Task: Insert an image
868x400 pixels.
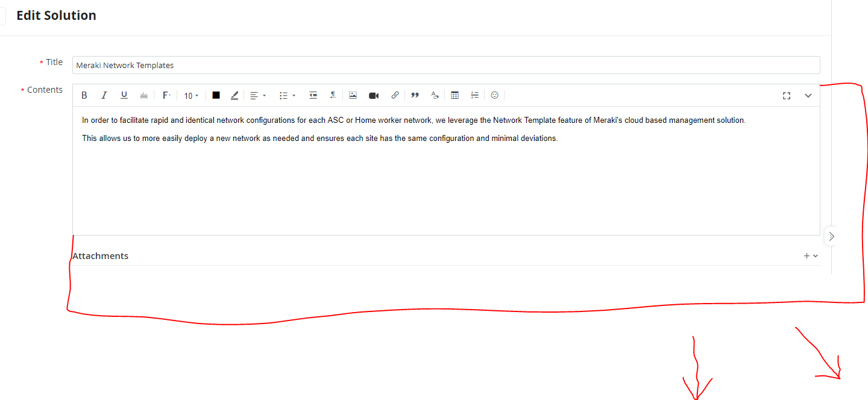Action: [x=353, y=95]
